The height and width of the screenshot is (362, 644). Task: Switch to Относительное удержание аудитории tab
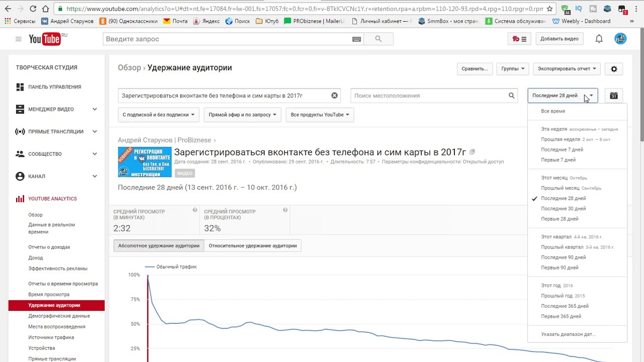(253, 246)
